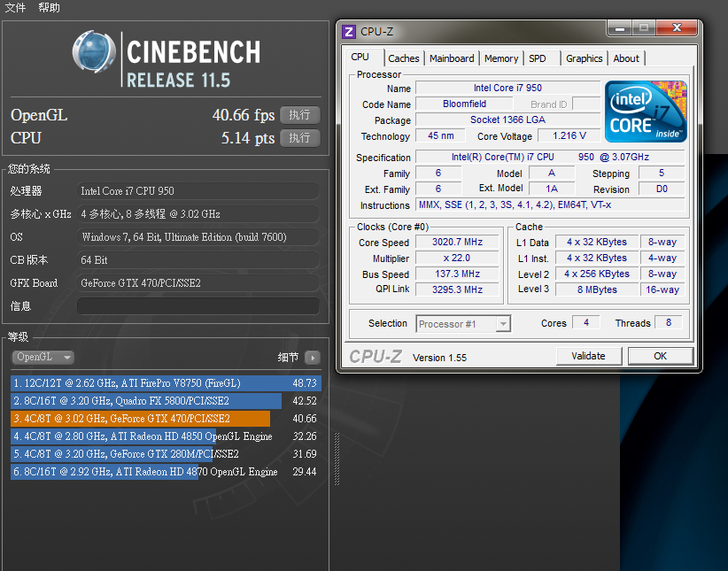Screen dimensions: 728x571
Task: Minimize the CPU-Z window
Action: tap(619, 28)
